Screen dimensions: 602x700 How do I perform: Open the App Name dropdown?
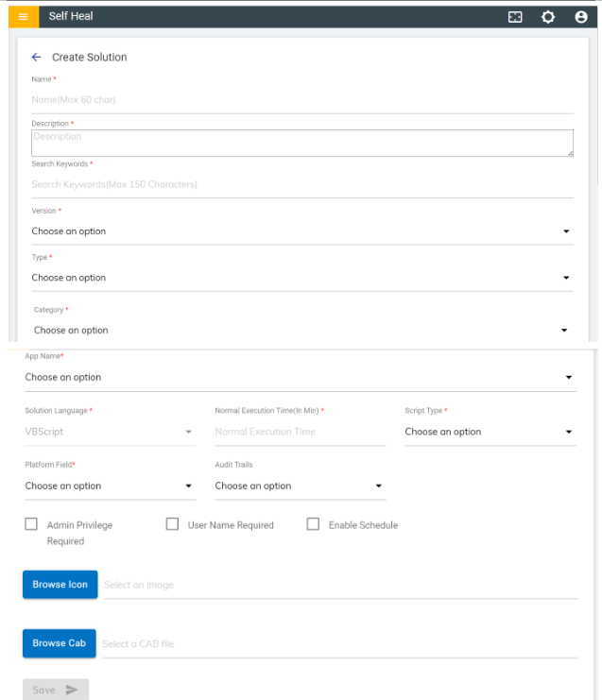tap(298, 377)
